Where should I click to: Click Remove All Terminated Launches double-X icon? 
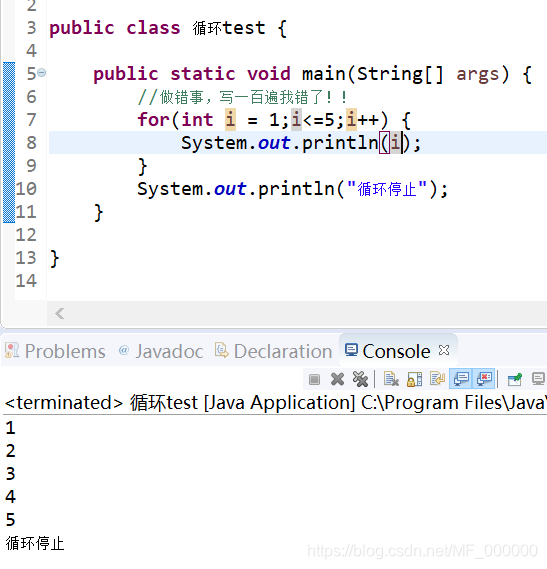point(360,379)
